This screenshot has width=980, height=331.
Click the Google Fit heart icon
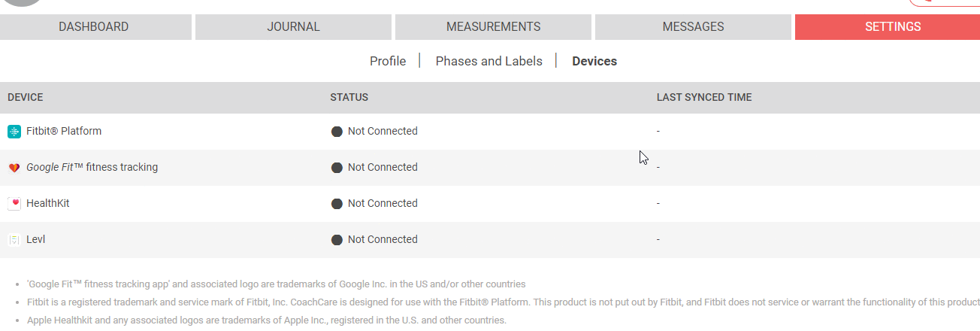pyautogui.click(x=14, y=168)
